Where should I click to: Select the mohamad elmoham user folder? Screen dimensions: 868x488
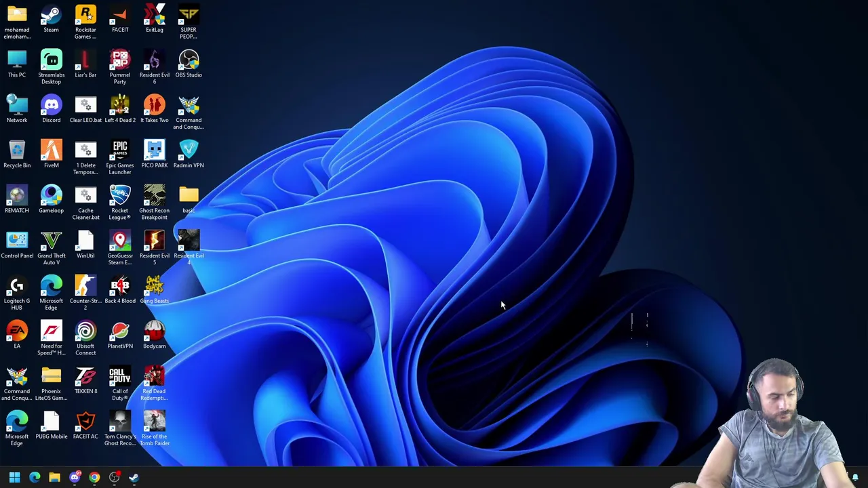17,22
